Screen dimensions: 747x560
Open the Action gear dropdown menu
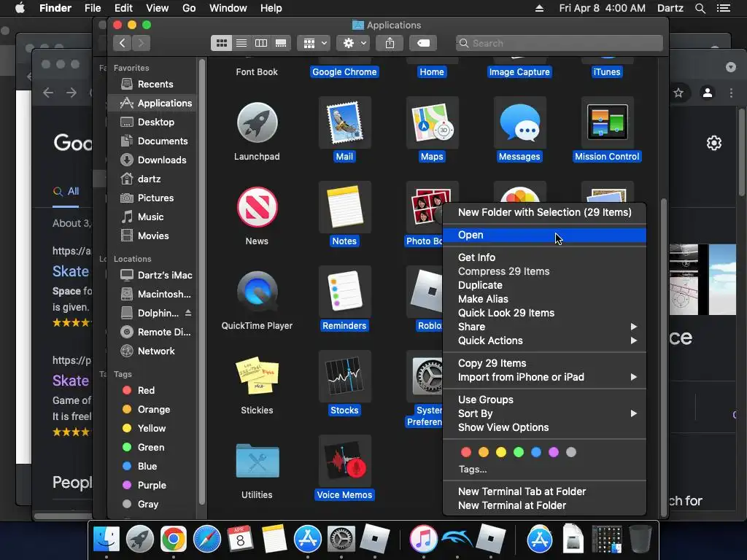click(x=353, y=43)
